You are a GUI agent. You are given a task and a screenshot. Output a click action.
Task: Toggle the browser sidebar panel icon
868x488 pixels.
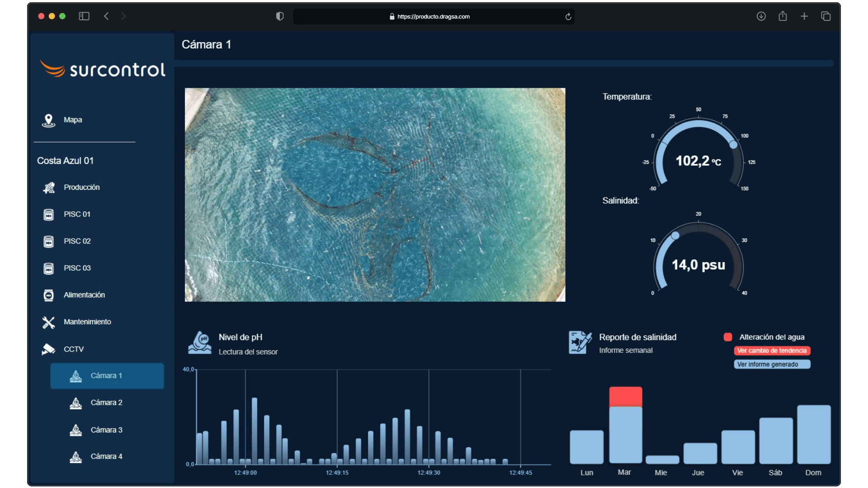(84, 16)
